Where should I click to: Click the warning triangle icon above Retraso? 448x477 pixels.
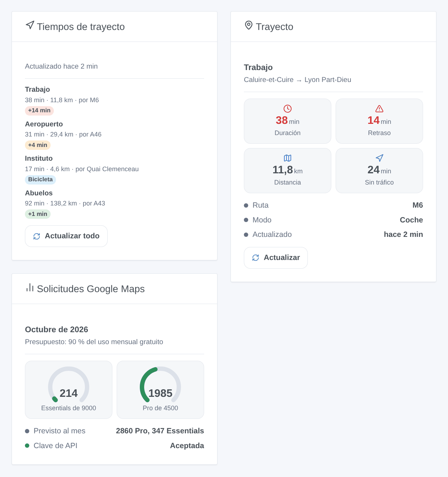pos(379,109)
